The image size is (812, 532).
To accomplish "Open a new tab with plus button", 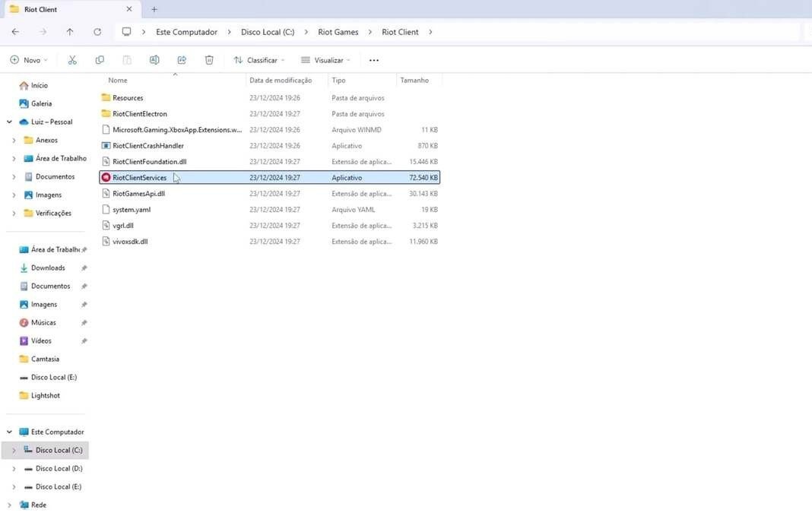I will pyautogui.click(x=154, y=9).
